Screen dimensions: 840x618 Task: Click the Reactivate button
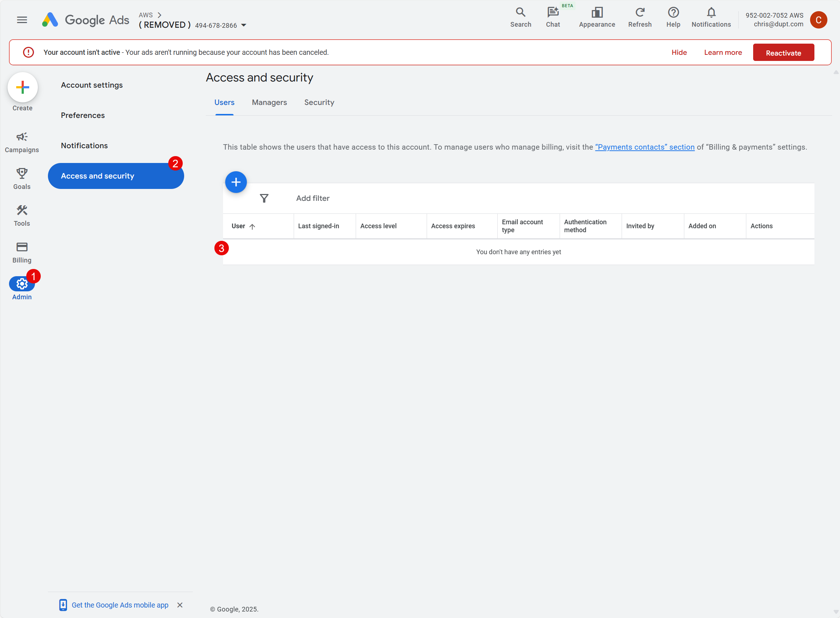pos(783,53)
